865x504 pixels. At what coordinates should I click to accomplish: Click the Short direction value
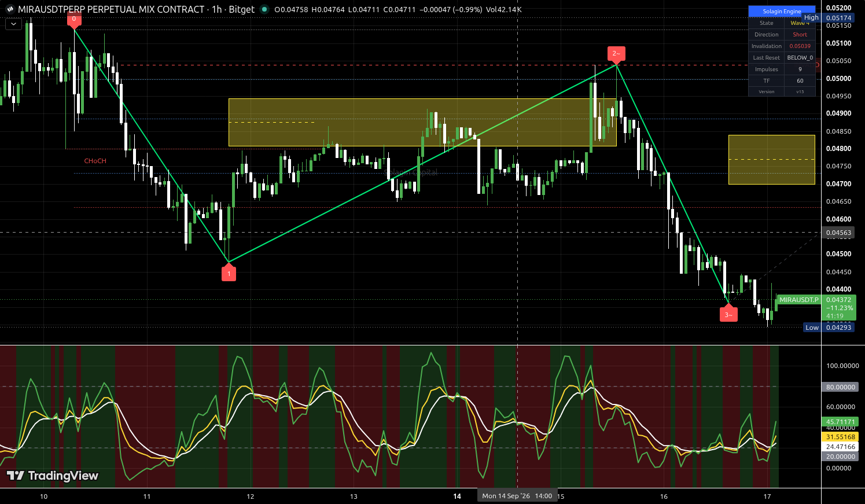[800, 35]
